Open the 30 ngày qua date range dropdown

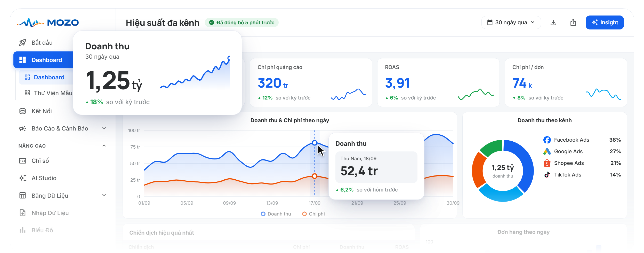(x=511, y=22)
